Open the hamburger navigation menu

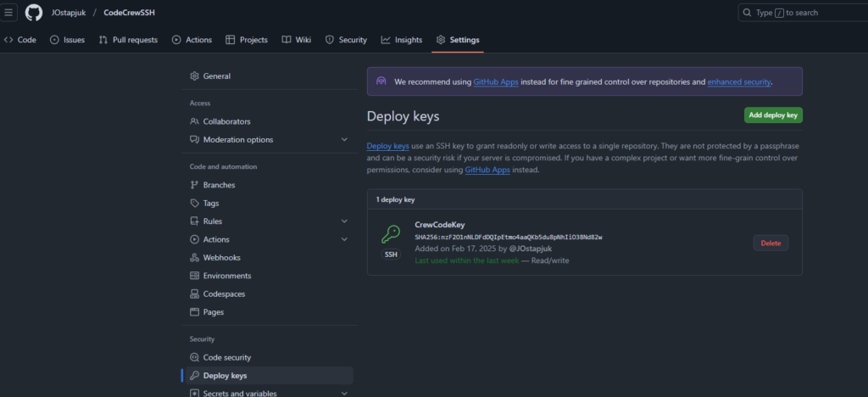(8, 12)
